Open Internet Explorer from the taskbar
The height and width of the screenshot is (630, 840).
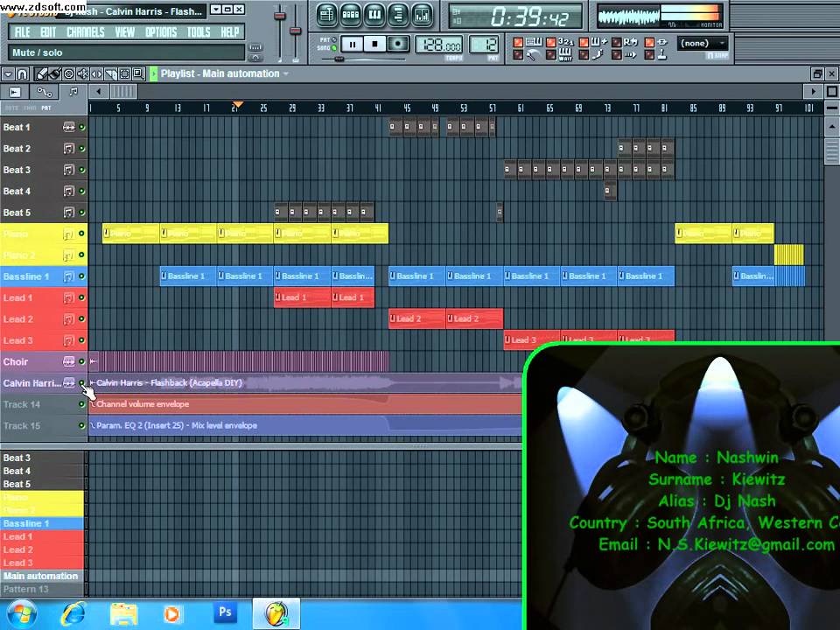pyautogui.click(x=73, y=614)
